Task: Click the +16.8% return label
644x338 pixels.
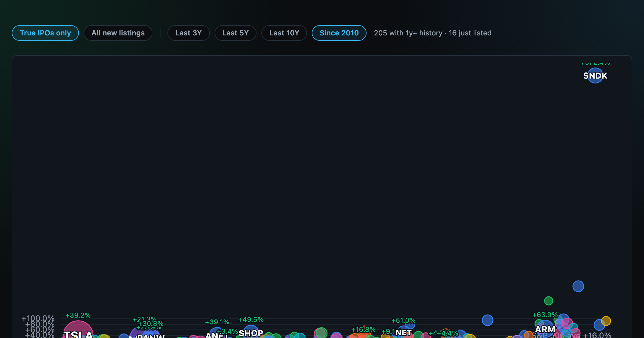Action: coord(363,329)
